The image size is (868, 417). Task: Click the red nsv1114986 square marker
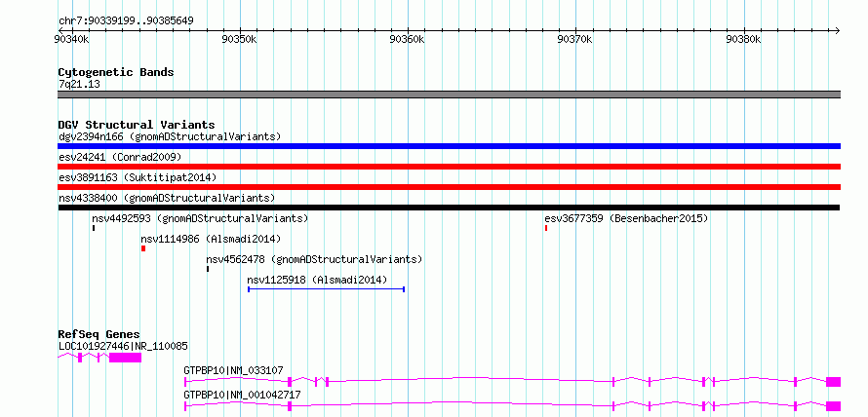143,248
